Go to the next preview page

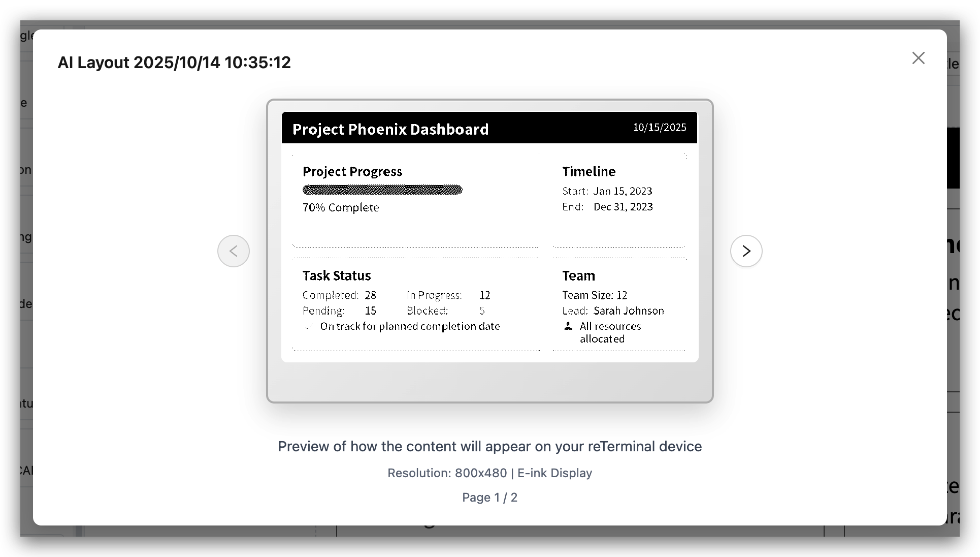click(746, 251)
